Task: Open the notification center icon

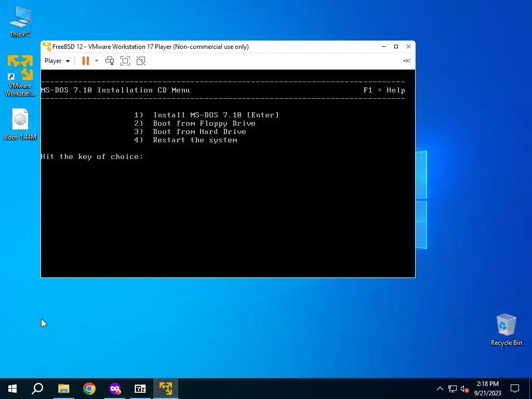Action: (515, 389)
